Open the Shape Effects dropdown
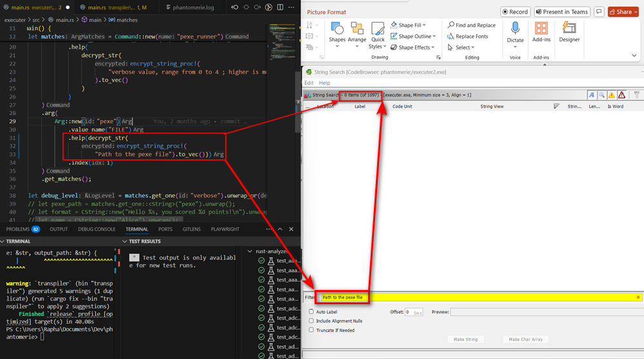The image size is (644, 359). [413, 47]
